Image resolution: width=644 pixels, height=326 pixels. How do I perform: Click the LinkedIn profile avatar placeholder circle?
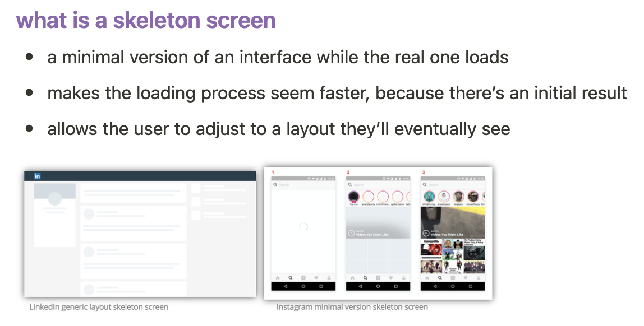pyautogui.click(x=54, y=198)
